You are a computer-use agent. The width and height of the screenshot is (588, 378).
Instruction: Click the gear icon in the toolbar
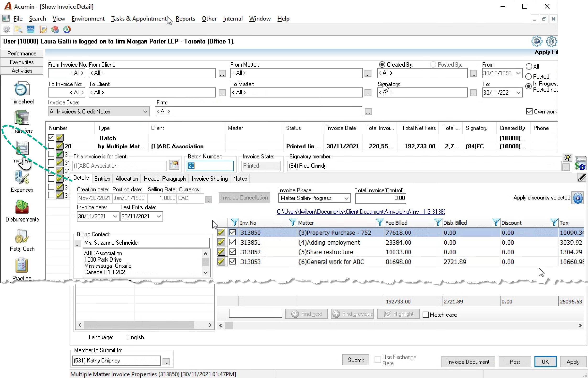click(x=6, y=29)
